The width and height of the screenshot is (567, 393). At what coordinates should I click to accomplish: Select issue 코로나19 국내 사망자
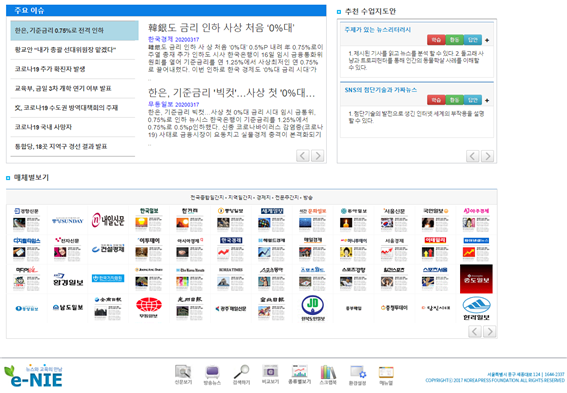pyautogui.click(x=73, y=127)
